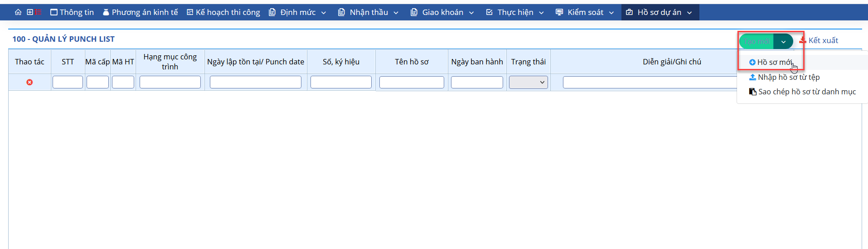Click the Thao tác column header
This screenshot has width=868, height=249.
pos(29,62)
